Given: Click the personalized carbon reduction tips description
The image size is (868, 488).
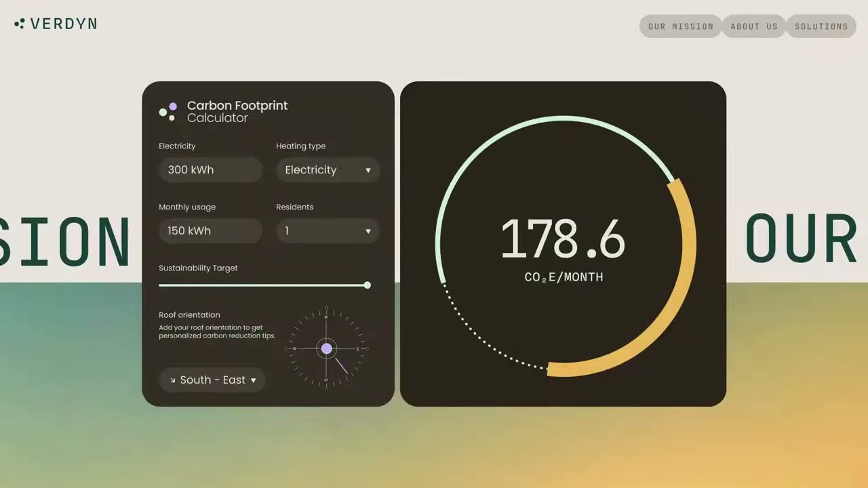Looking at the screenshot, I should (x=217, y=331).
